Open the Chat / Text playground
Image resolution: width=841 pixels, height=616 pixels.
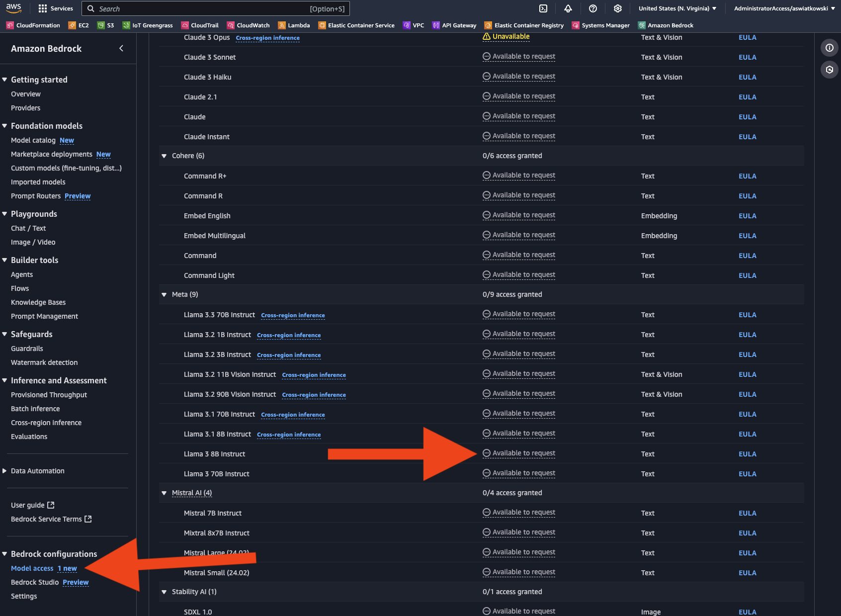point(28,228)
